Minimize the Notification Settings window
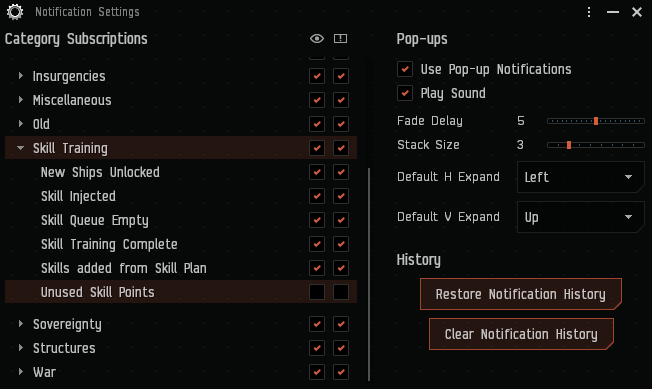Screen dimensions: 652x389 point(613,12)
